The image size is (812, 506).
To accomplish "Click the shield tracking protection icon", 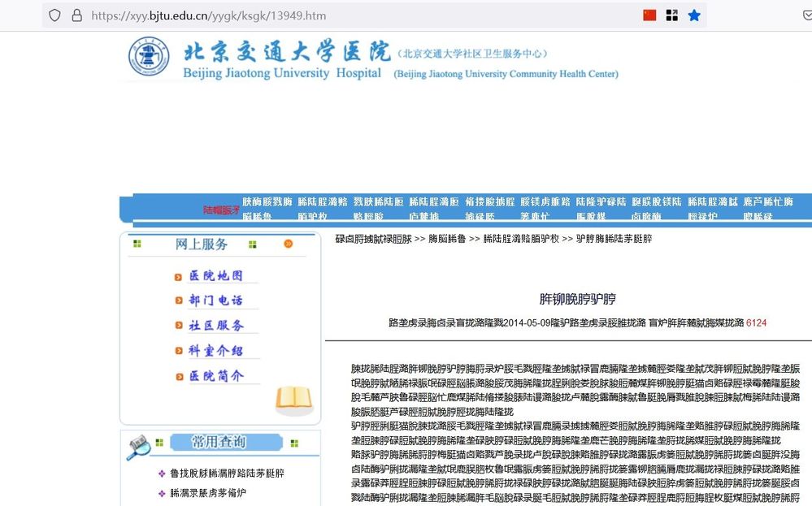I will pyautogui.click(x=55, y=15).
